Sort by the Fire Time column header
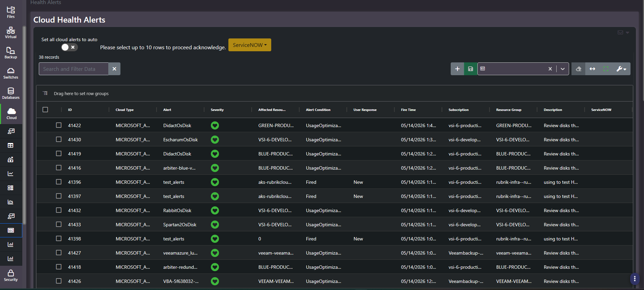The width and height of the screenshot is (644, 290). (408, 110)
